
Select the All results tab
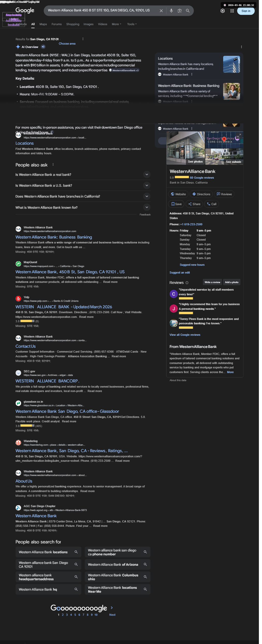33,24
